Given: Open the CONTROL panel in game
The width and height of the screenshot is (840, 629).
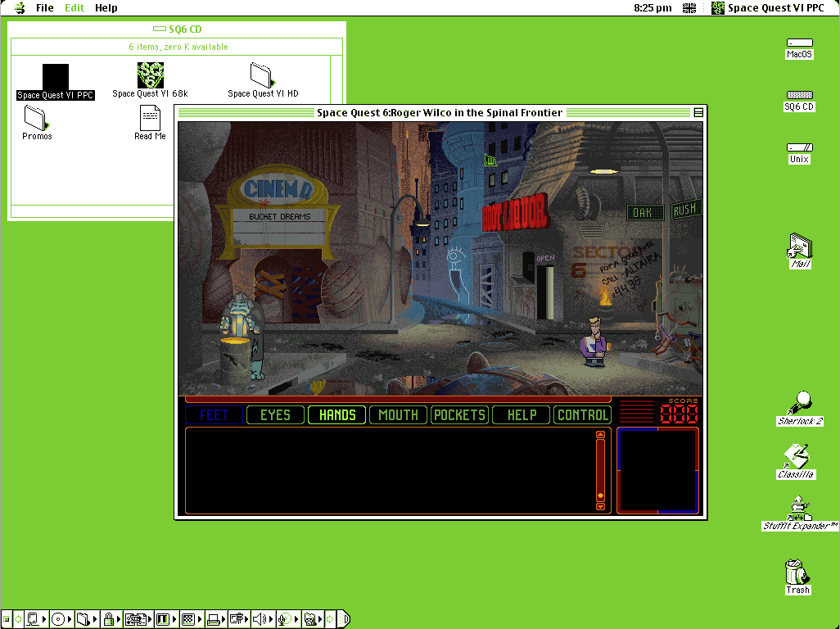Looking at the screenshot, I should coord(583,415).
